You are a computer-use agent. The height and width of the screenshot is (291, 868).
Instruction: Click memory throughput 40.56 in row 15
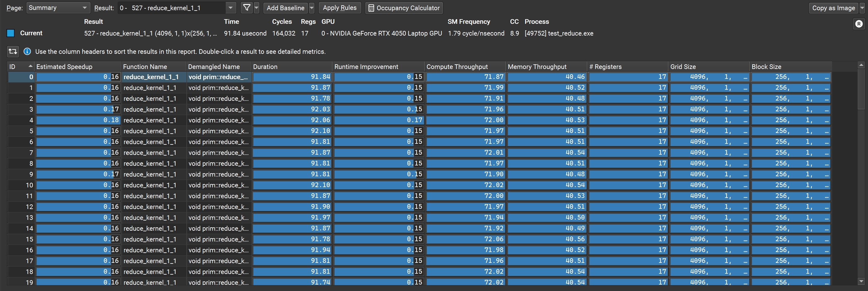tap(547, 239)
